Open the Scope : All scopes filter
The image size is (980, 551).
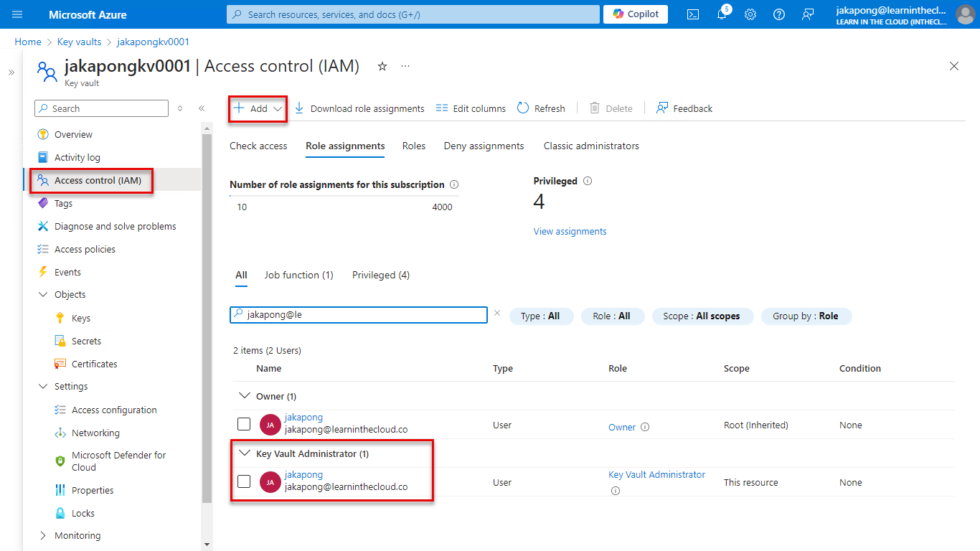point(702,316)
